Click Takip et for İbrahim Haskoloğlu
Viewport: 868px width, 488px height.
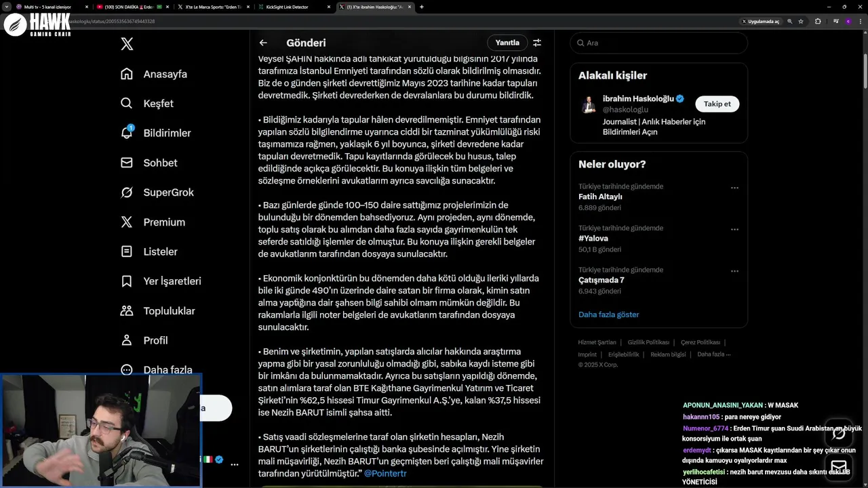pyautogui.click(x=717, y=104)
